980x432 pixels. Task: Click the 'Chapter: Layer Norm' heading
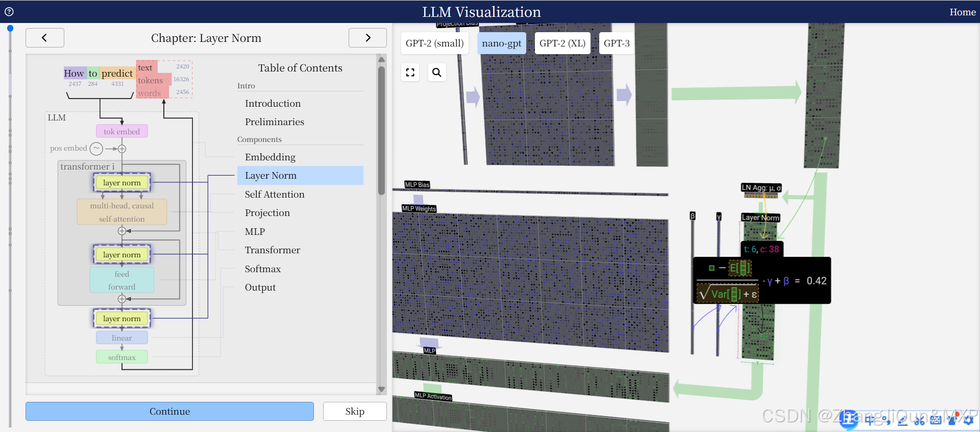point(206,38)
